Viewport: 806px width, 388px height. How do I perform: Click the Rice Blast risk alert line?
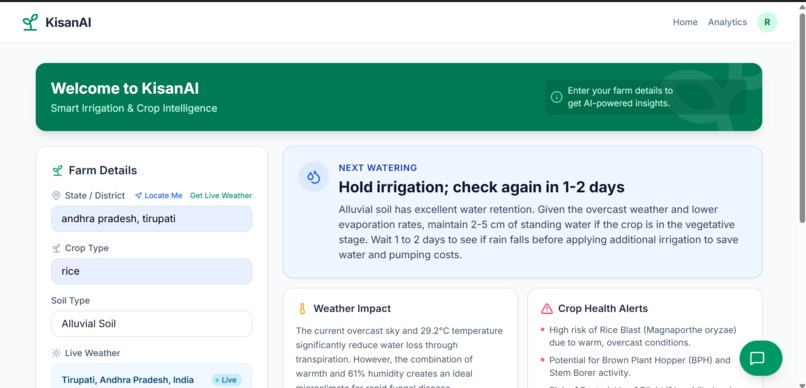643,336
